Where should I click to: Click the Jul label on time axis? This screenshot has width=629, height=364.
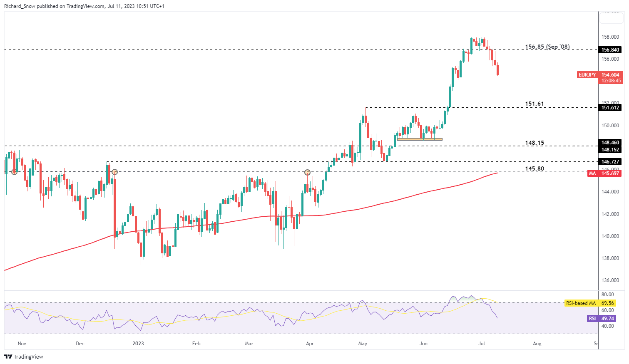pyautogui.click(x=482, y=344)
